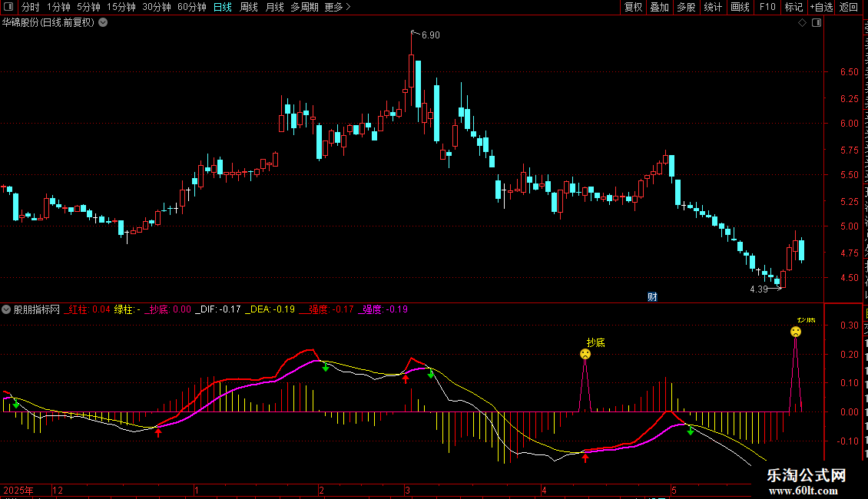Click the 6.90 high price label
The image size is (868, 499).
point(431,35)
